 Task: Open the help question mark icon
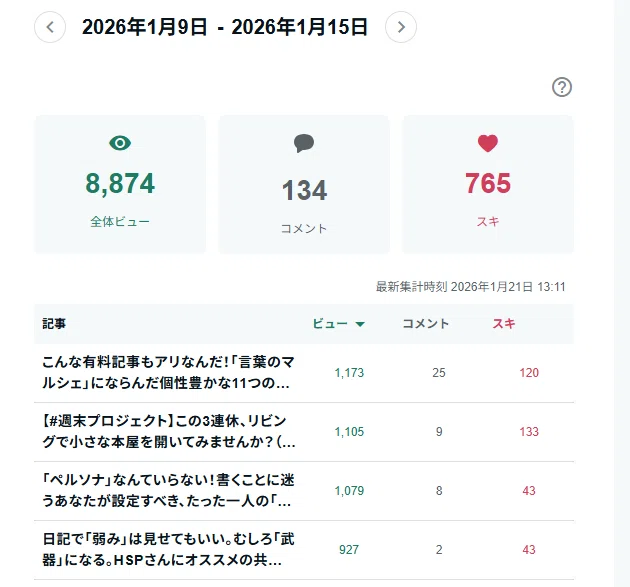point(562,87)
